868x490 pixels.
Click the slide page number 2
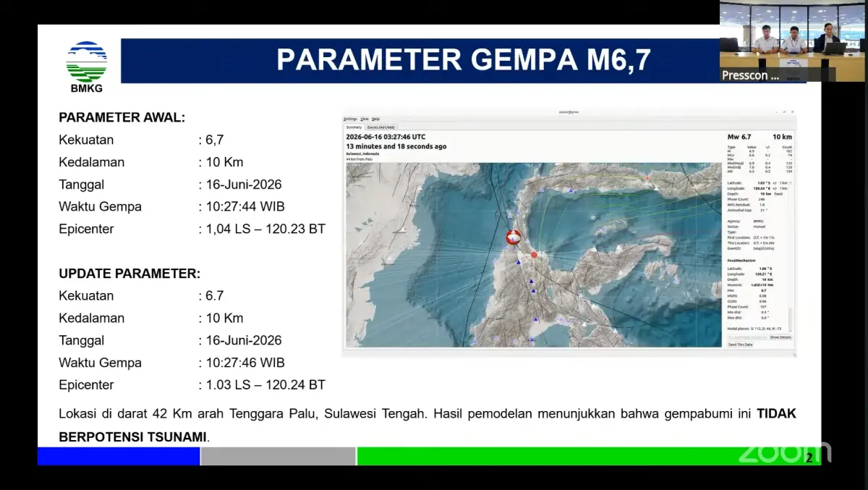pos(809,457)
